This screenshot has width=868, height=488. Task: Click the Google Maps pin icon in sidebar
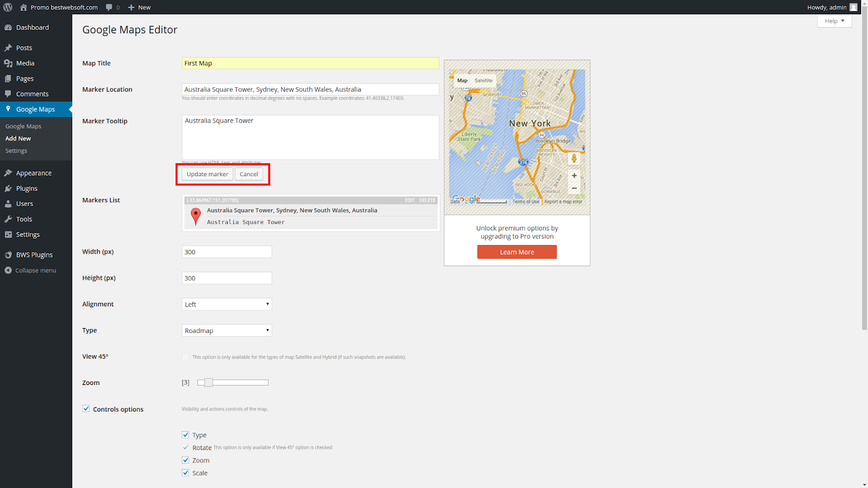8,109
